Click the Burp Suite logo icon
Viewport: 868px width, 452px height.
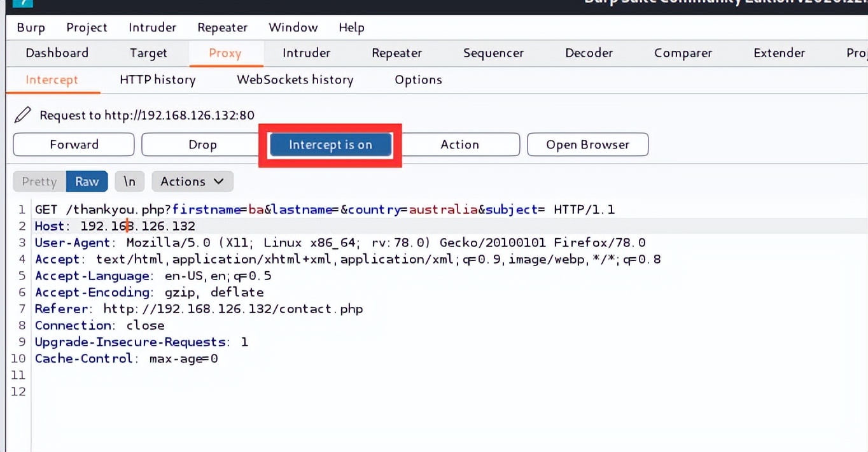pos(22,3)
